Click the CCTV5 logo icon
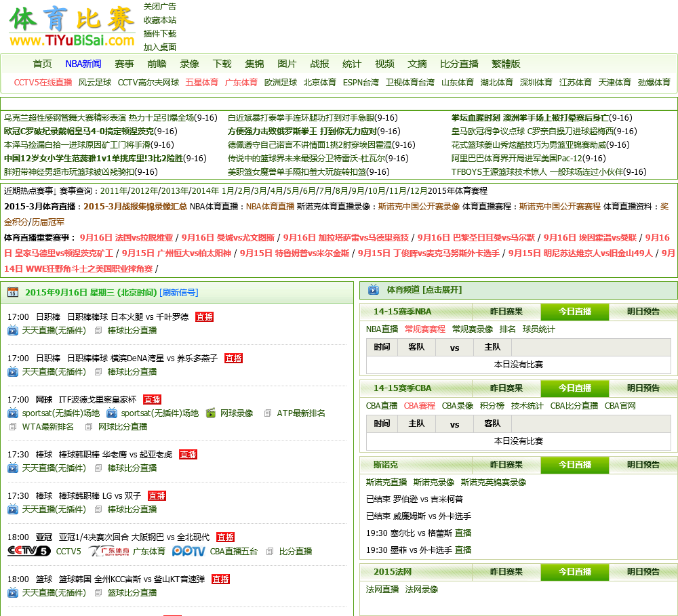The width and height of the screenshot is (678, 616). click(x=29, y=551)
